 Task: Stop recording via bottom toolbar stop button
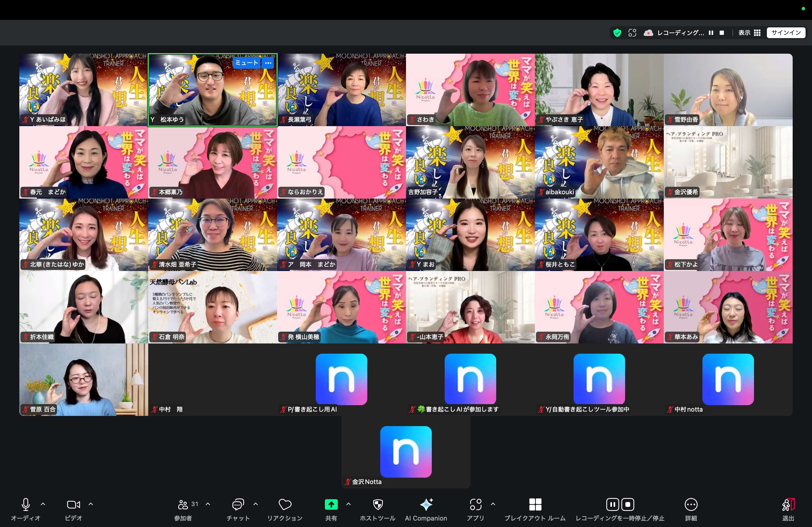[x=628, y=504]
